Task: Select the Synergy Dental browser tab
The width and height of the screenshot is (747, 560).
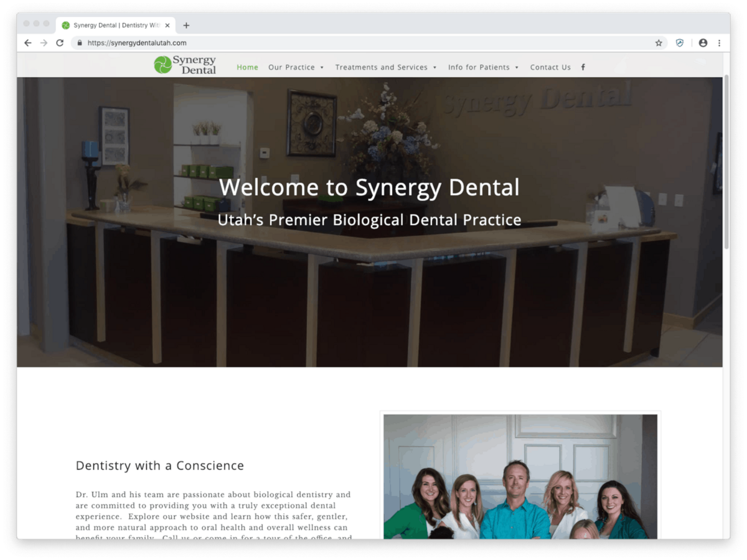Action: [116, 26]
